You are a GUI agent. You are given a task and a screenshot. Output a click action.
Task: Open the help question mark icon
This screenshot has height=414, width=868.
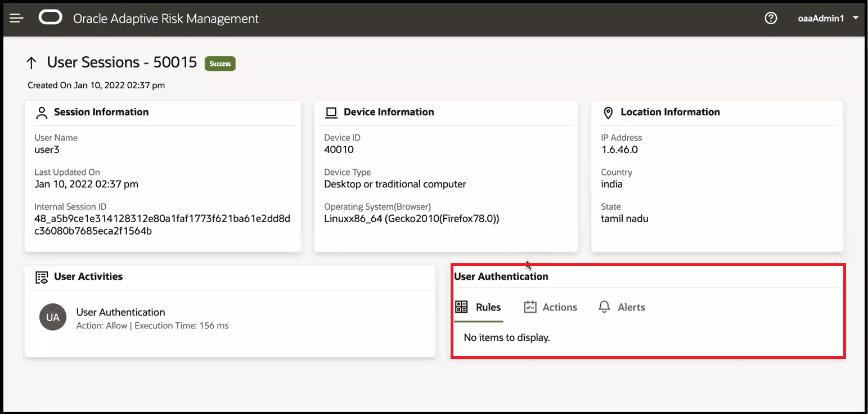pos(771,18)
